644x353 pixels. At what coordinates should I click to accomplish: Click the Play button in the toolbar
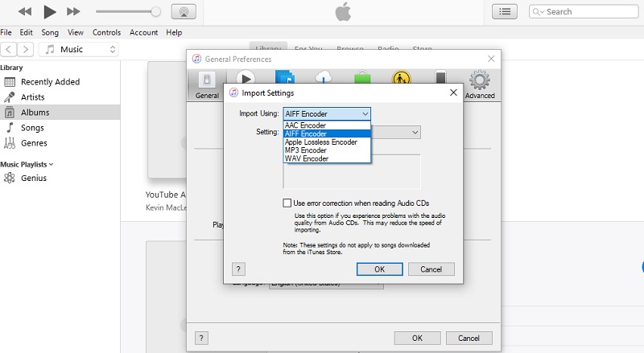[x=49, y=11]
